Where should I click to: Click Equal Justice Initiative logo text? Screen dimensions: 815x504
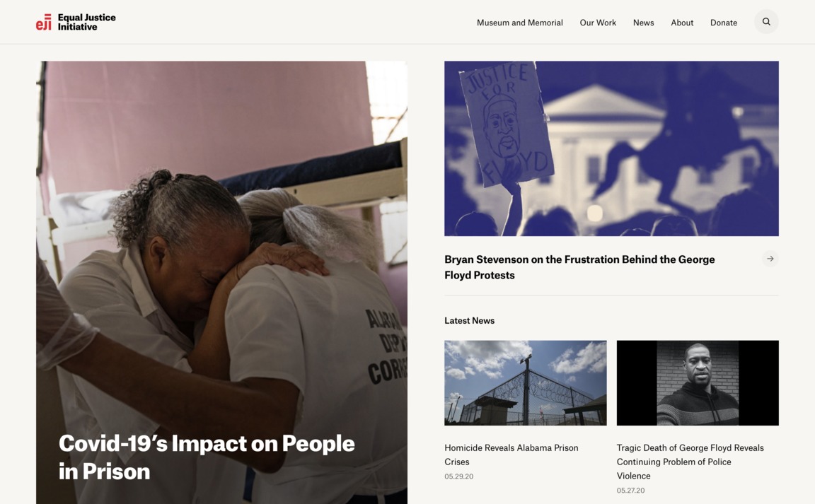tap(87, 23)
